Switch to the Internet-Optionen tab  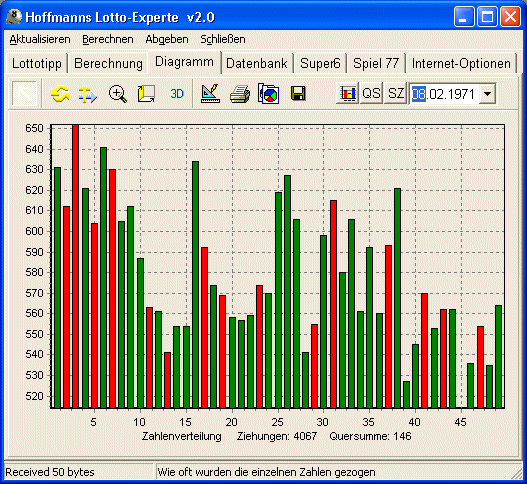(x=461, y=64)
